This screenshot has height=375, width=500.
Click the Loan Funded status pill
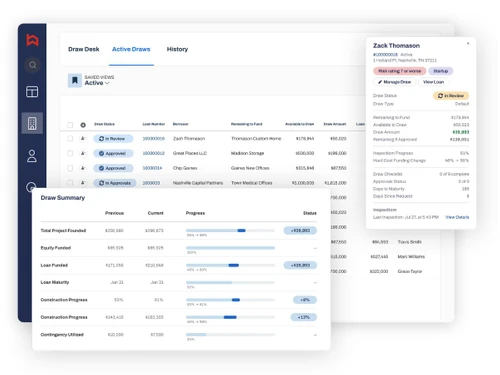pos(300,265)
